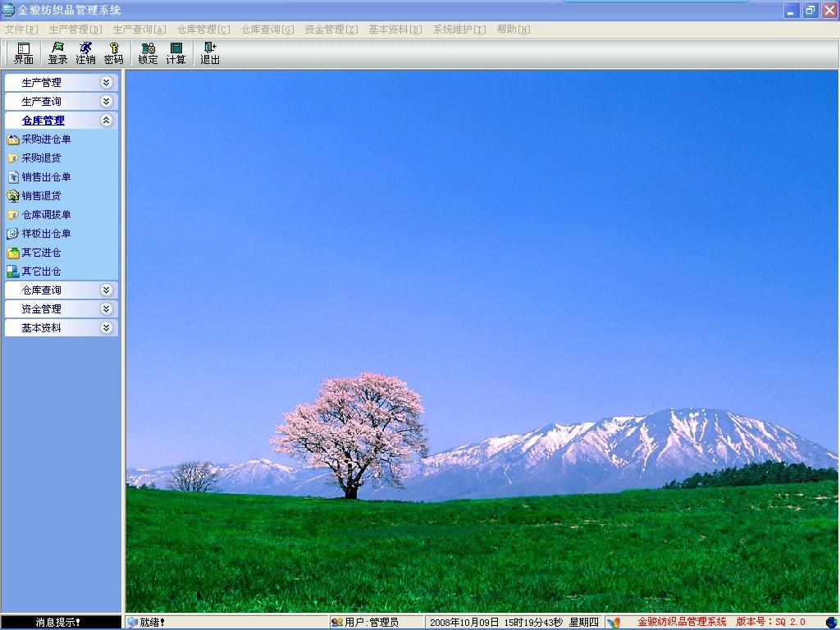Open the 系统维护[T] menu

(459, 30)
